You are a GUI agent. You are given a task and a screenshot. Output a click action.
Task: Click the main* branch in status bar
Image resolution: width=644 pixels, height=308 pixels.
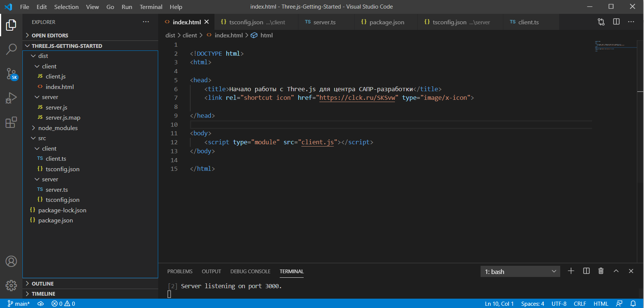point(19,304)
